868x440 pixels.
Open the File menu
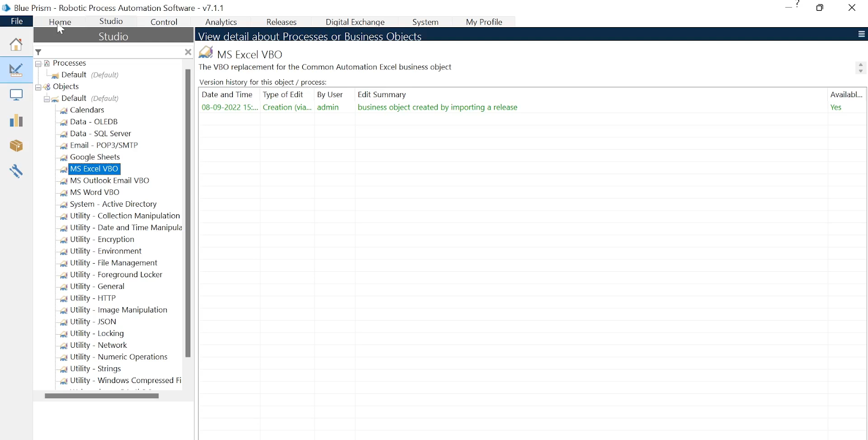click(17, 21)
